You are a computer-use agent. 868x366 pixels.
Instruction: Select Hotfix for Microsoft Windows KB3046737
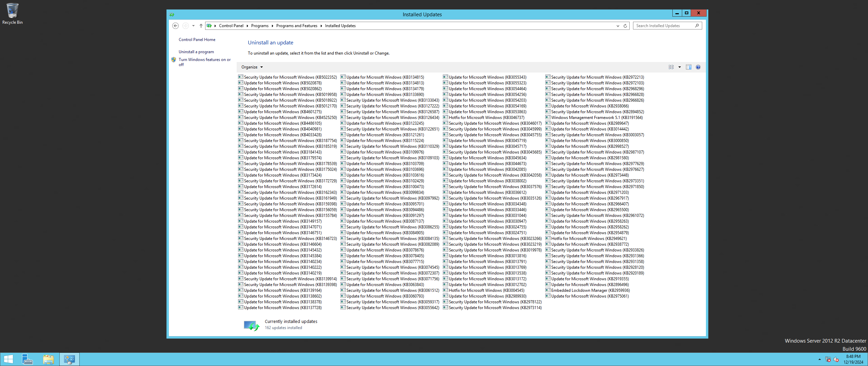click(x=484, y=118)
